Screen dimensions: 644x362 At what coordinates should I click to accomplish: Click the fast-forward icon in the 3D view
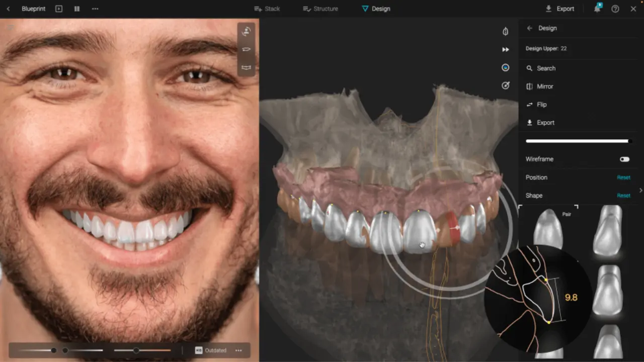pyautogui.click(x=506, y=49)
